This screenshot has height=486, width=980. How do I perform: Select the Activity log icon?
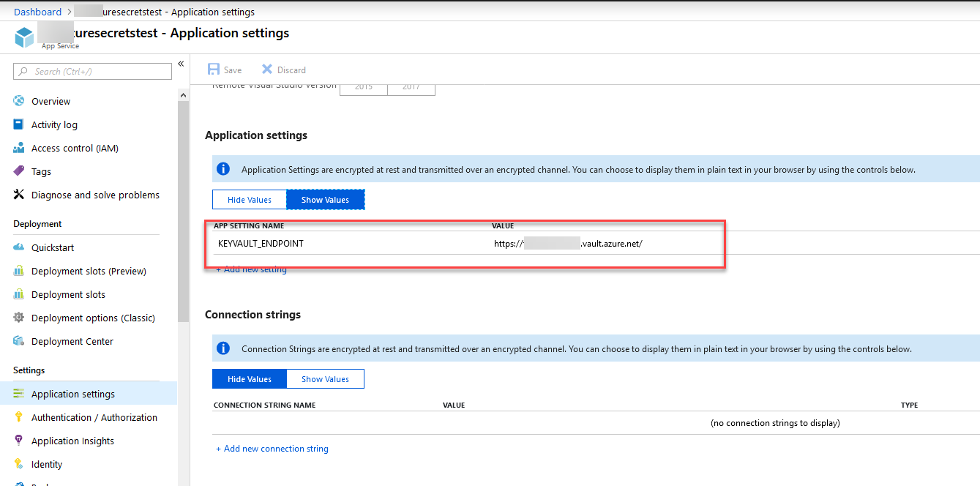tap(17, 124)
